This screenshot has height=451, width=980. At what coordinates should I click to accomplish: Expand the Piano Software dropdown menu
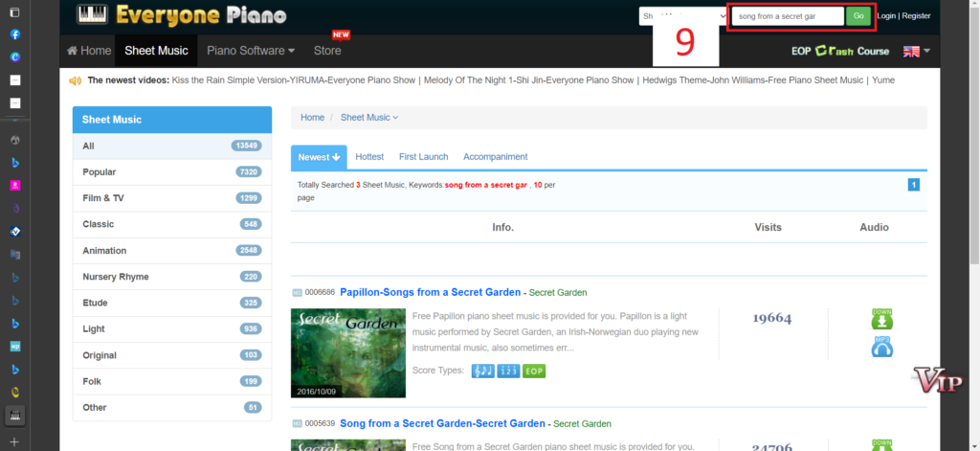tap(251, 51)
